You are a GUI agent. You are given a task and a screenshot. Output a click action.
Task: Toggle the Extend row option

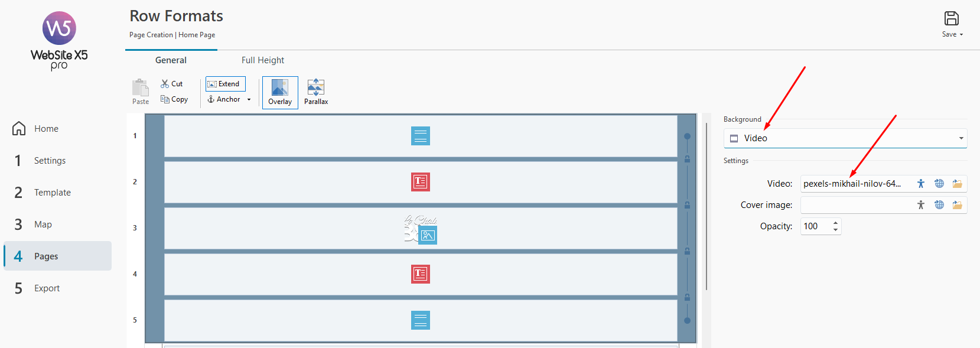pos(226,84)
